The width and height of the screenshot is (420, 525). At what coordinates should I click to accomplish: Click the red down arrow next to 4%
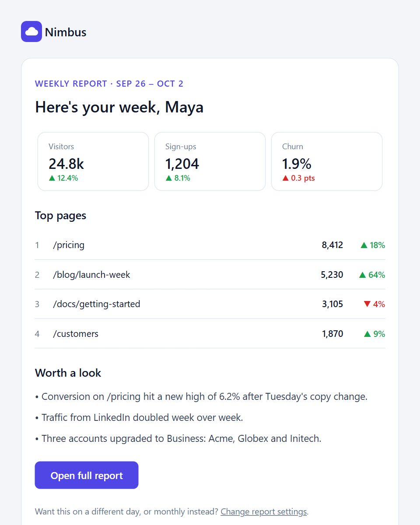[367, 304]
